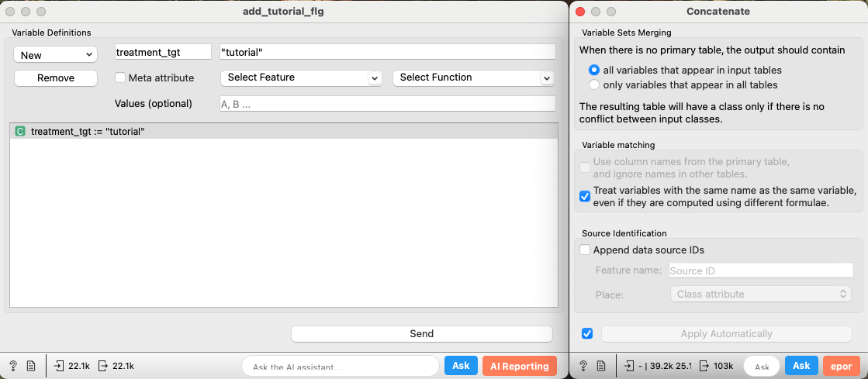This screenshot has height=379, width=868.
Task: Click the AI Reporting button
Action: [x=519, y=366]
